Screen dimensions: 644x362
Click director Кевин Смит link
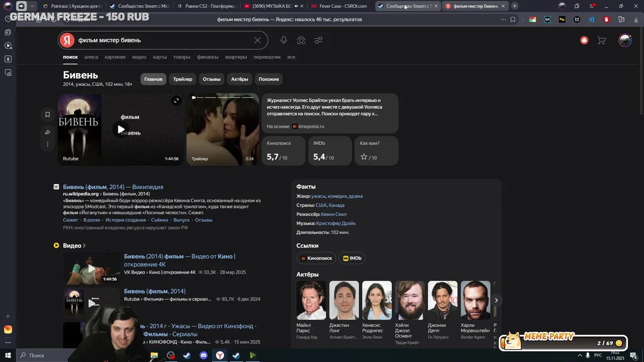pyautogui.click(x=334, y=214)
